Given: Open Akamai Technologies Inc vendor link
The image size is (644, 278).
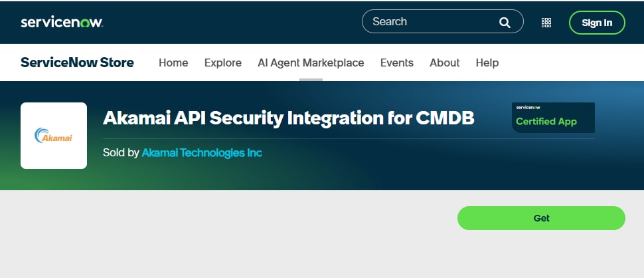Looking at the screenshot, I should coord(202,152).
